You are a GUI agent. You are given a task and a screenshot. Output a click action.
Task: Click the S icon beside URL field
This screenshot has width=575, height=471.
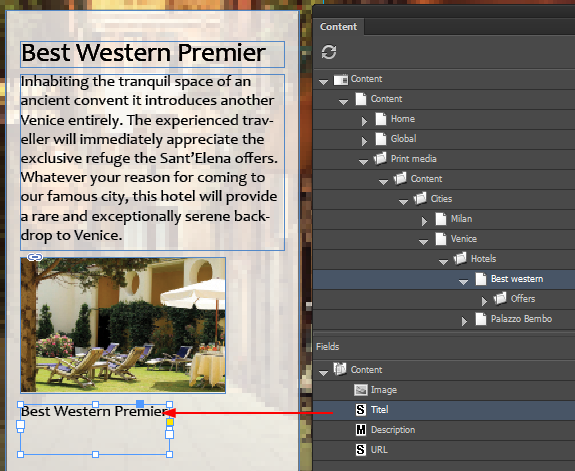point(360,449)
